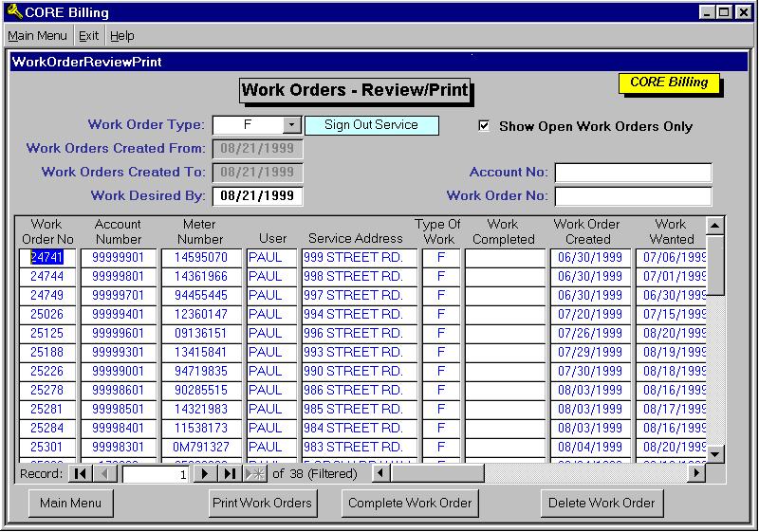Click the Work Desired By date field
This screenshot has height=532, width=759.
click(x=257, y=196)
